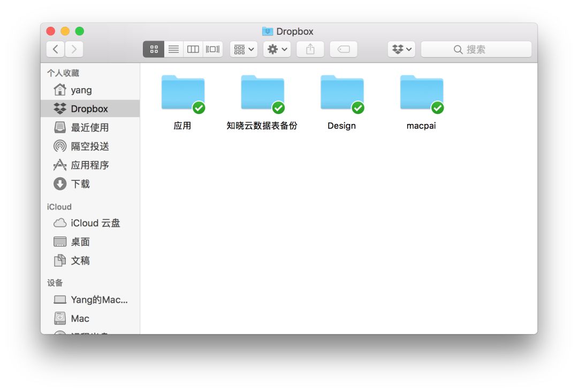This screenshot has height=392, width=578.
Task: Open the Dropbox toolbar dropdown
Action: click(x=402, y=49)
